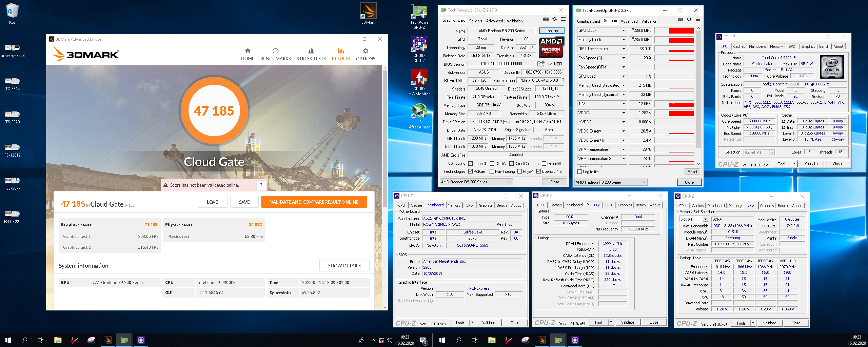Refresh GPU-Z Graphics Card window
The height and width of the screenshot is (347, 868).
pos(554,19)
